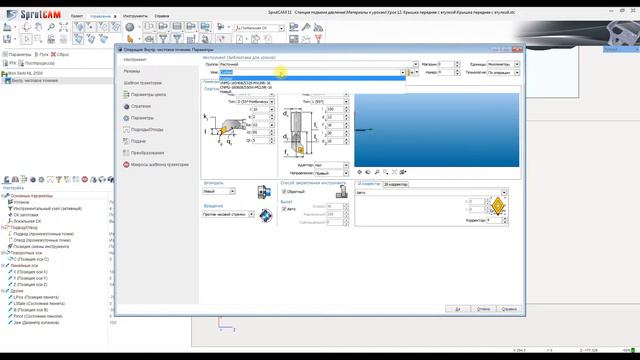This screenshot has height=360, width=640.
Task: Select the Инструмент page in dialog sidebar
Action: click(x=135, y=60)
